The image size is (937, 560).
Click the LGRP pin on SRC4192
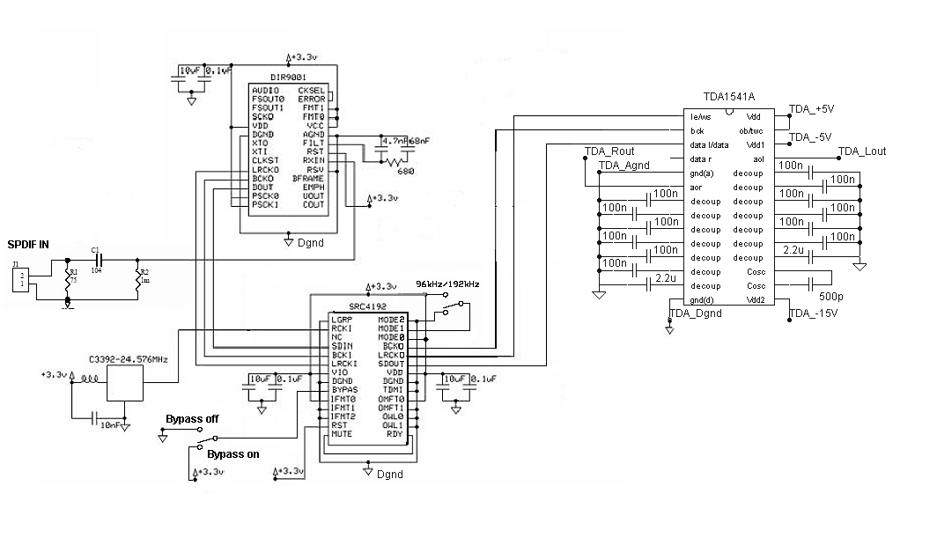coord(342,320)
